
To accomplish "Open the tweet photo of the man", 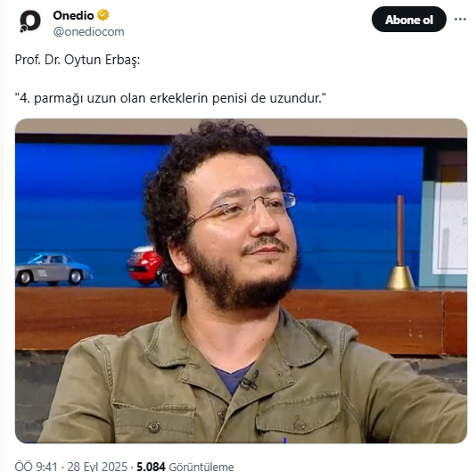I will pos(241,280).
